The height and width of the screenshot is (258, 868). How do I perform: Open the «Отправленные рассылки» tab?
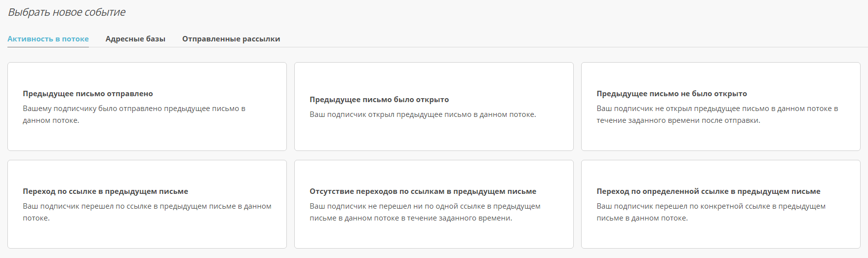[x=231, y=39]
